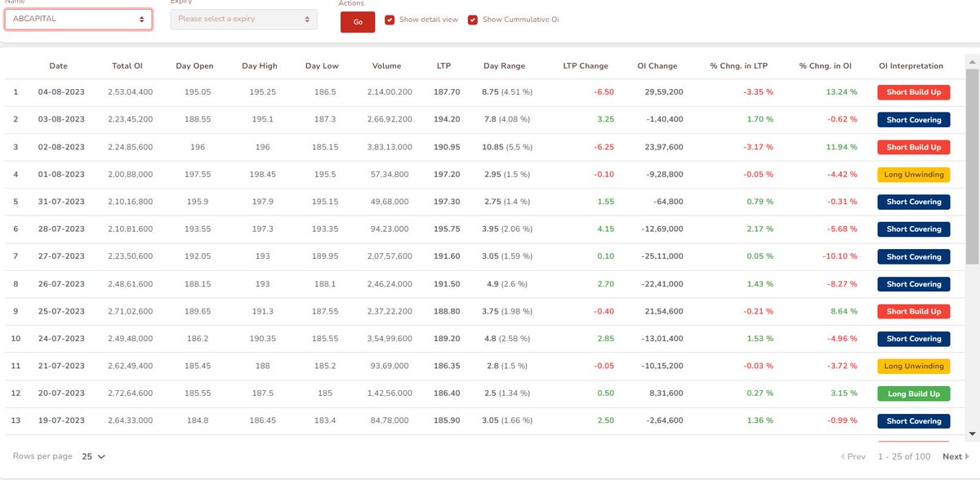Click Total OI value 2,53,04,400

[x=130, y=92]
